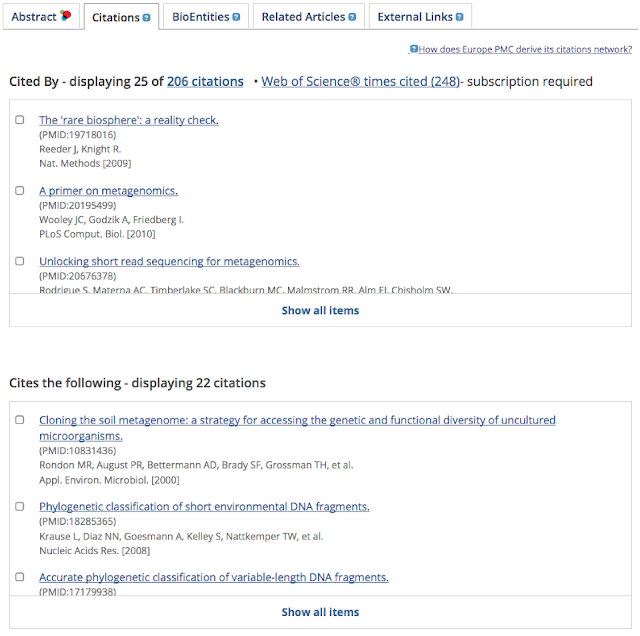Click the help icon on Citations tab
The image size is (640, 636).
click(x=146, y=17)
